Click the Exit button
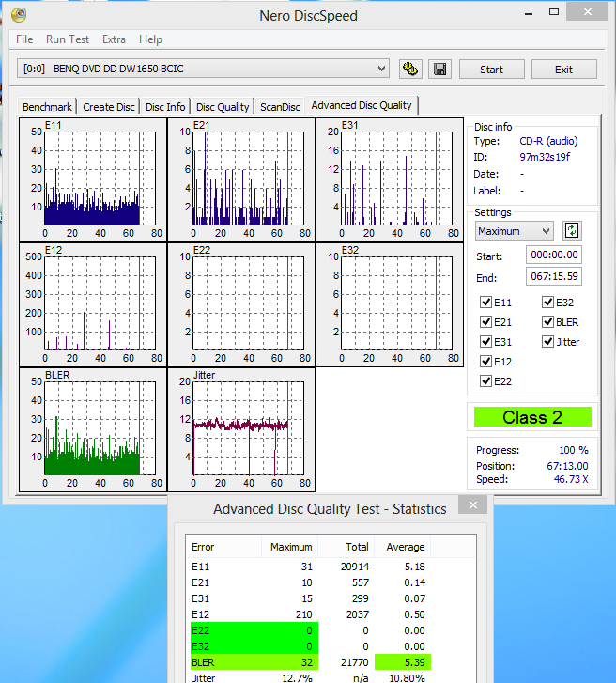 [563, 70]
